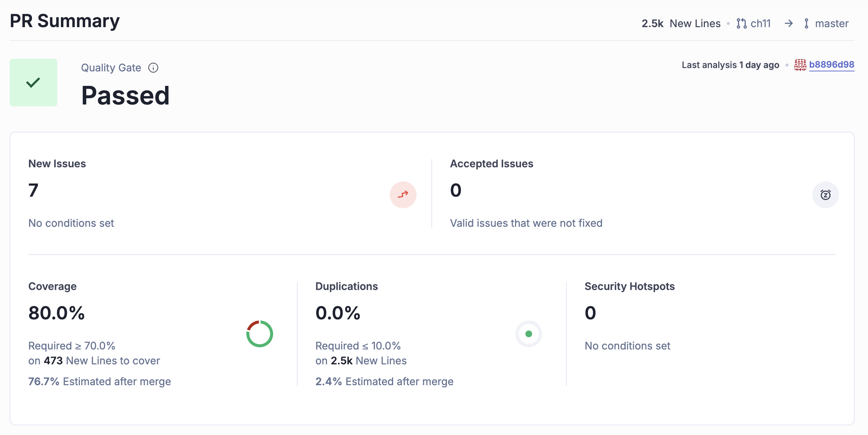
Task: Open the 0.0% Duplications value
Action: 338,313
